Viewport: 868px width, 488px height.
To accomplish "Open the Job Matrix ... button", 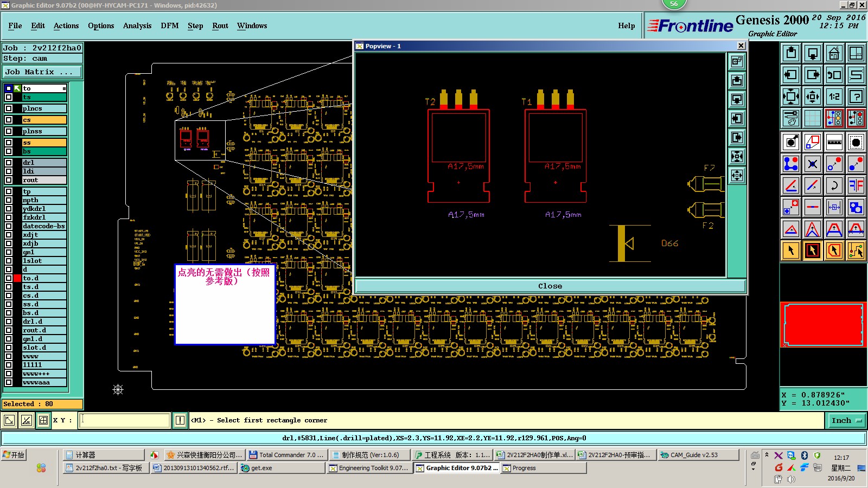I will (x=42, y=72).
